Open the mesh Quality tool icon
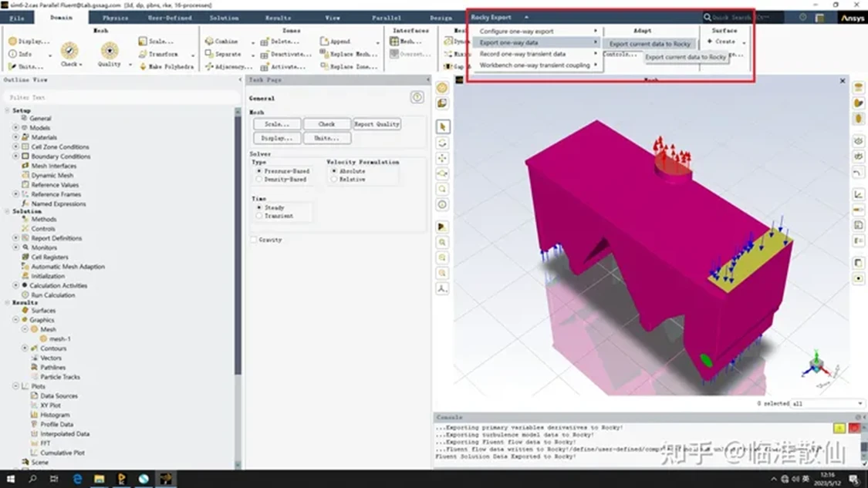868x488 pixels. tap(110, 50)
